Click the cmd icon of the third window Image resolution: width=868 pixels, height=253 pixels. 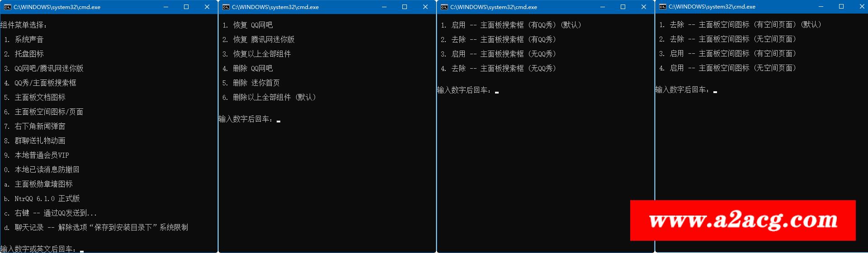444,7
